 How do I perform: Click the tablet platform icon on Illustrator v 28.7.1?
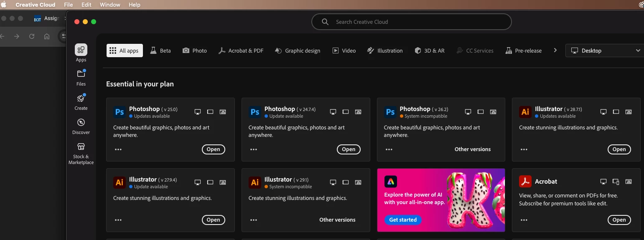coord(616,112)
